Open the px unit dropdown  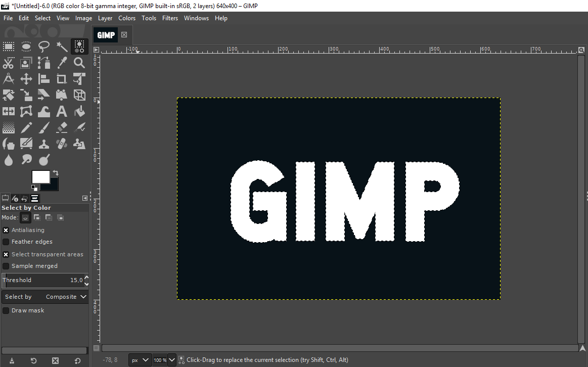point(140,359)
